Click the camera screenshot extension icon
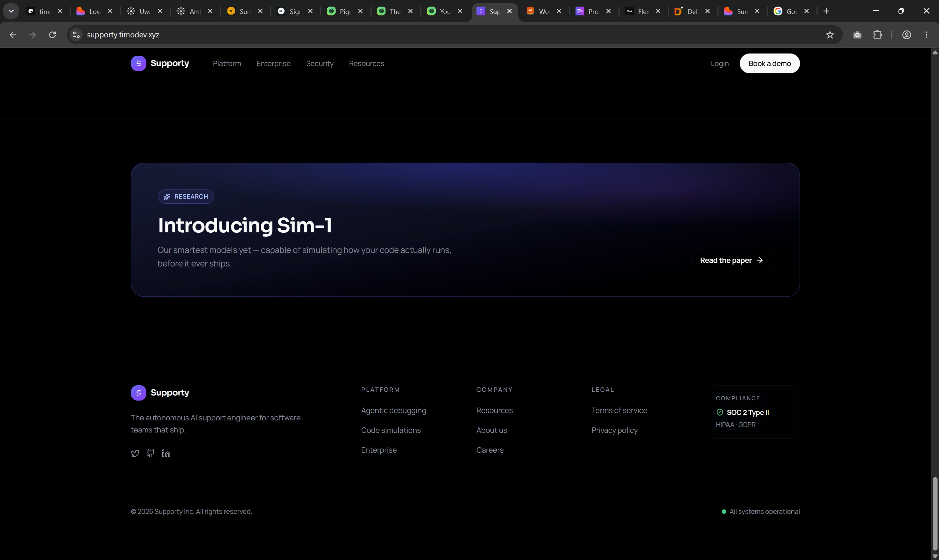The height and width of the screenshot is (560, 939). [858, 35]
